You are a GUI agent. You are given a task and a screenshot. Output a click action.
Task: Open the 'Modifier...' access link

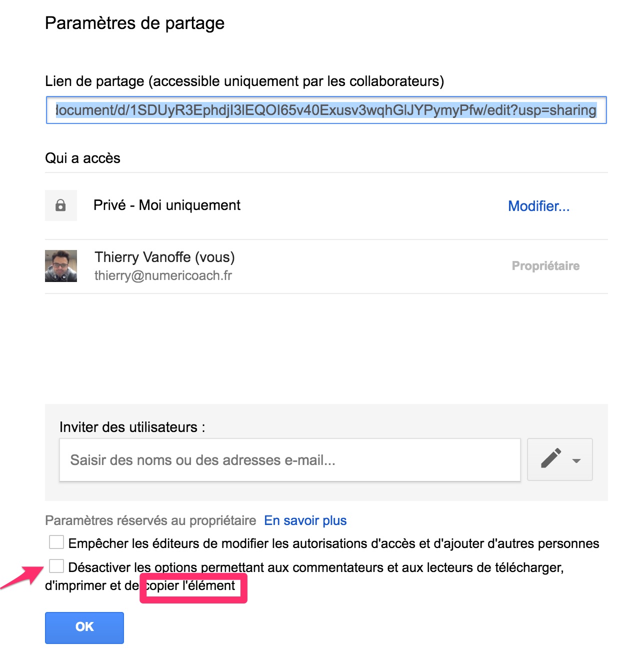coord(538,206)
